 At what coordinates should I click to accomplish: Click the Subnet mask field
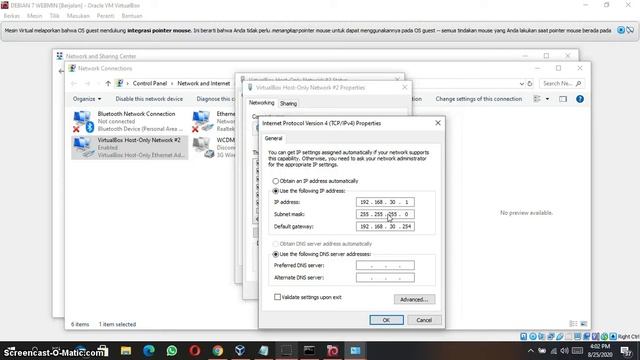tap(385, 214)
